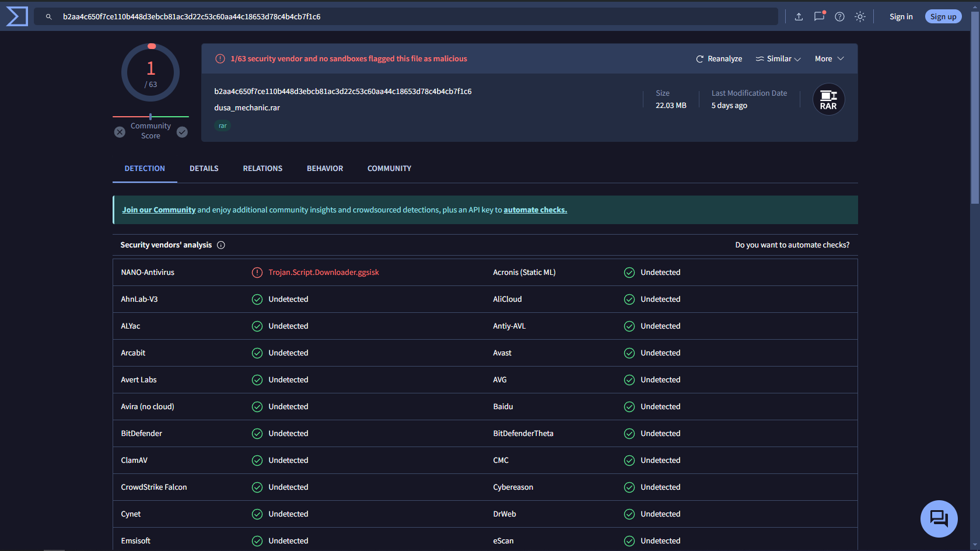Click the AliCloud undetected check icon
This screenshot has height=551, width=980.
tap(629, 299)
